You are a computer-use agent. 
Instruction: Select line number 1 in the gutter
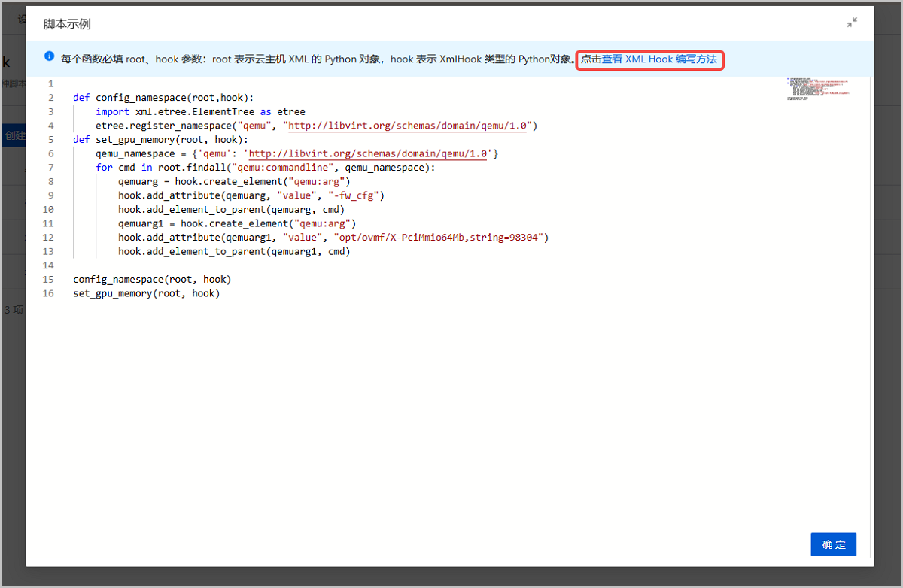click(x=50, y=83)
